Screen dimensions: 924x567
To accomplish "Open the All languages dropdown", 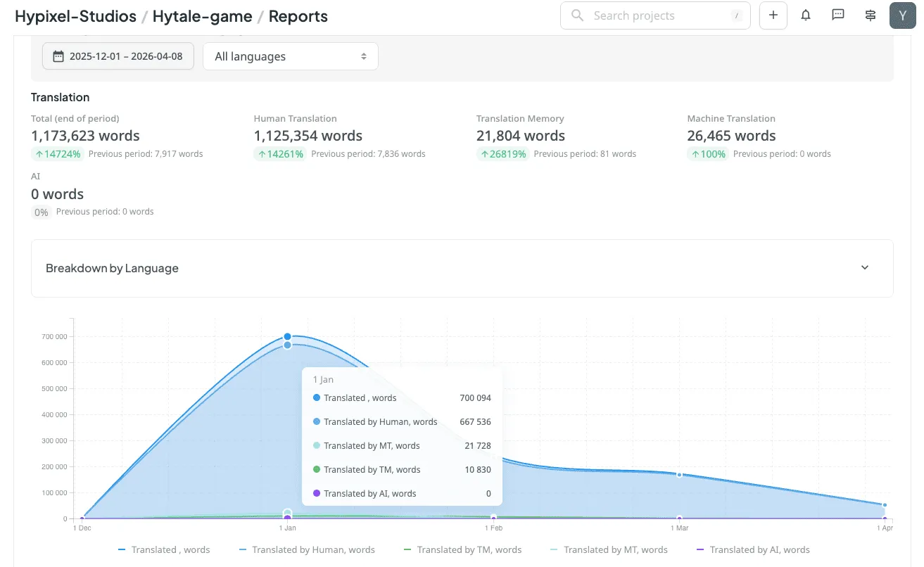I will [x=290, y=56].
